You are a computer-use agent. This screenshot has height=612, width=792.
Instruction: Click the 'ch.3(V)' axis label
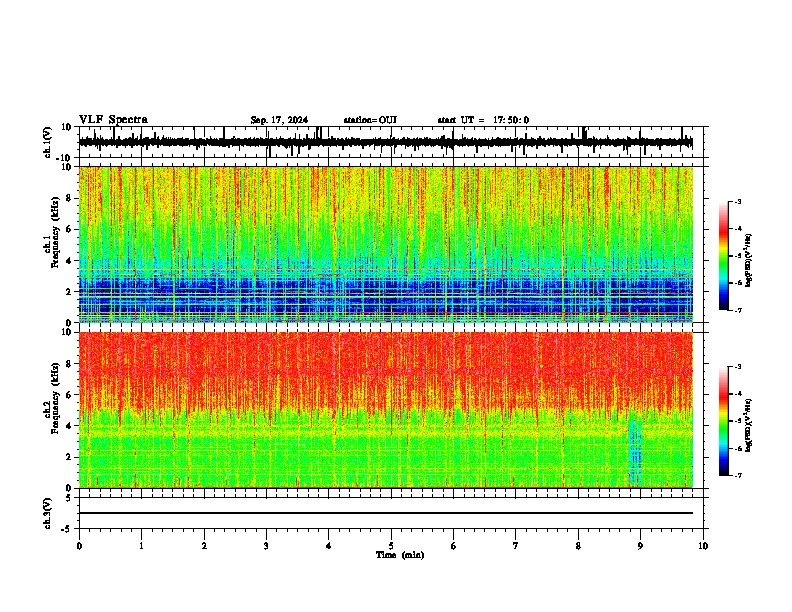click(x=48, y=514)
